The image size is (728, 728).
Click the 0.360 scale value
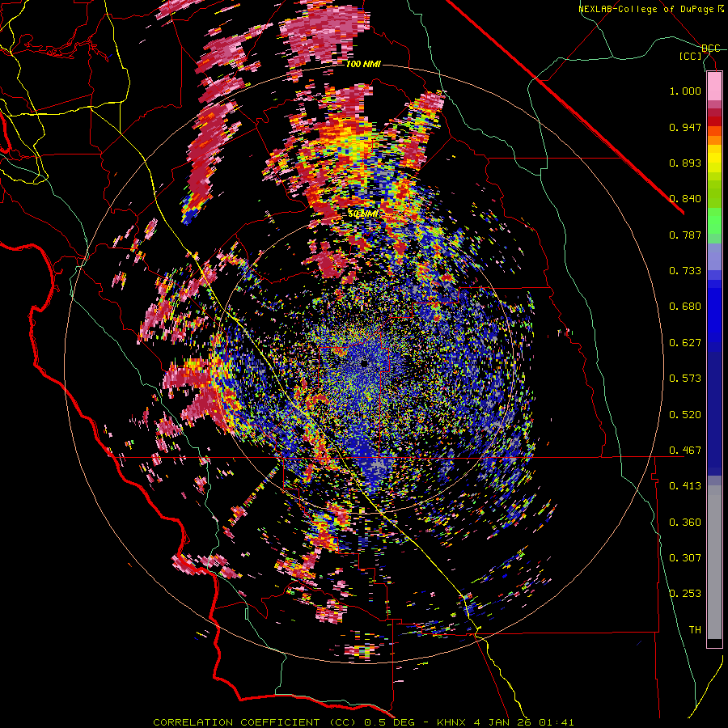[x=685, y=523]
